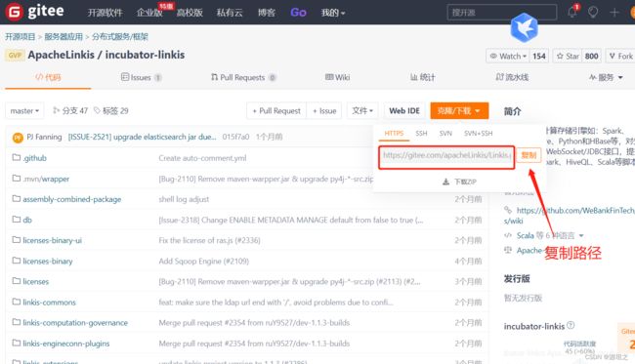Open the notifications bell icon
Screen dimensions: 635x364
click(x=572, y=12)
